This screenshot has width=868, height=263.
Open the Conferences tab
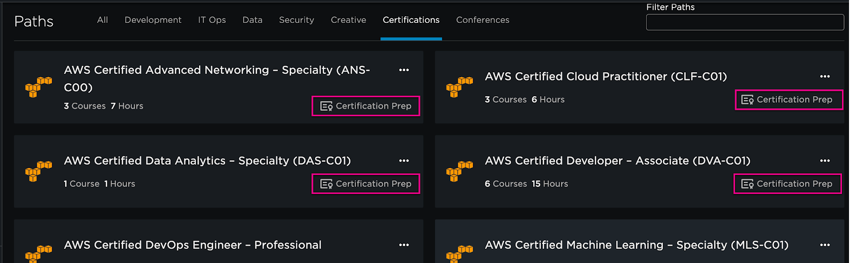coord(483,20)
